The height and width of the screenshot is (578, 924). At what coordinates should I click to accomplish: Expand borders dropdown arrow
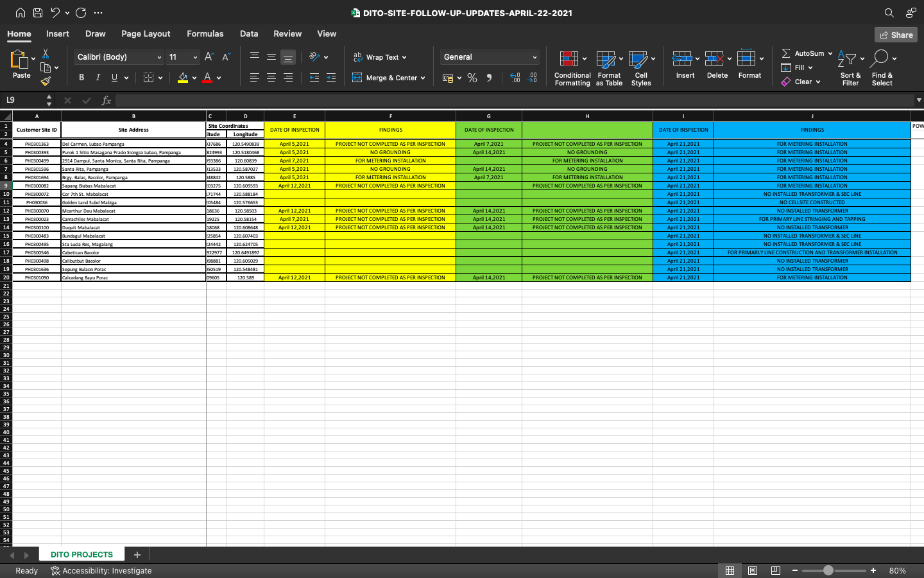point(160,78)
